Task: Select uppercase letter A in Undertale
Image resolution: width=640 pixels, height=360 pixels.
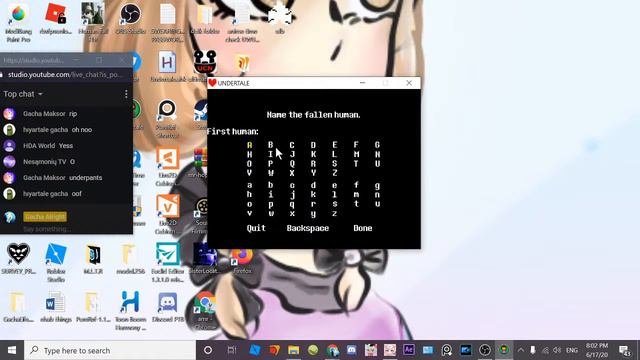Action: click(x=249, y=145)
